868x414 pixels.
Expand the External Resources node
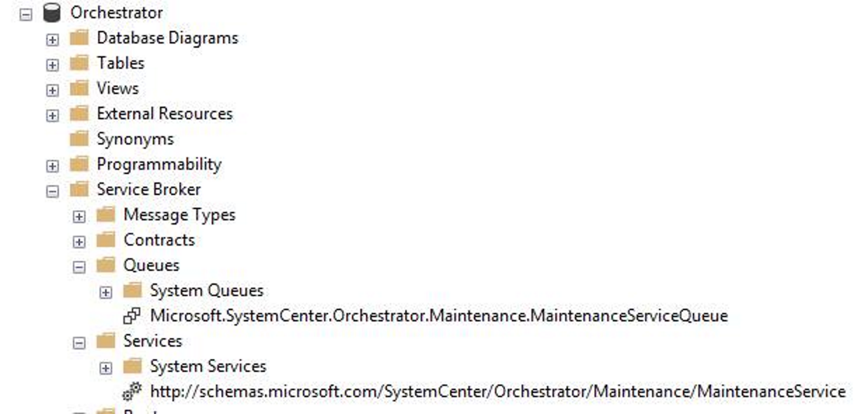tap(53, 116)
